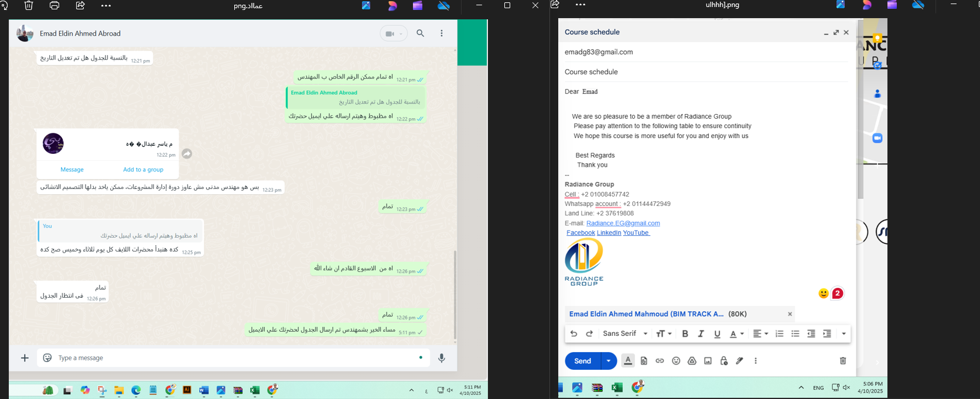Insert files using Google Drive

692,361
